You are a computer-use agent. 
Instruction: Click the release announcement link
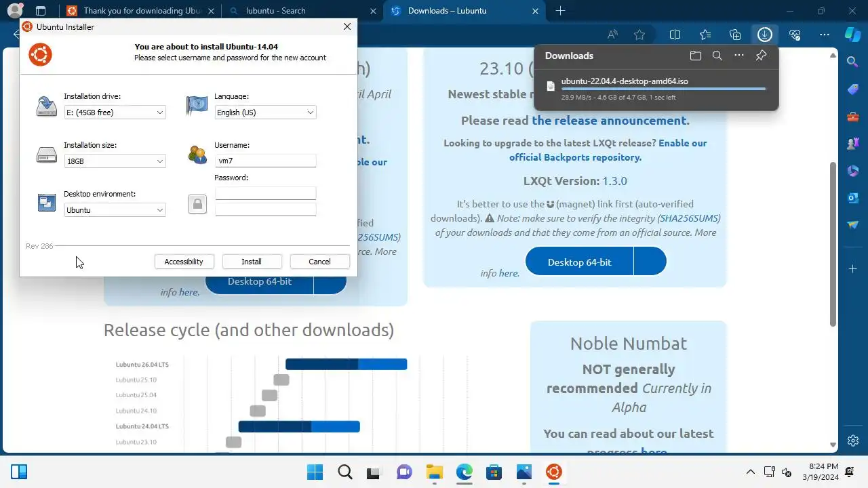point(610,121)
